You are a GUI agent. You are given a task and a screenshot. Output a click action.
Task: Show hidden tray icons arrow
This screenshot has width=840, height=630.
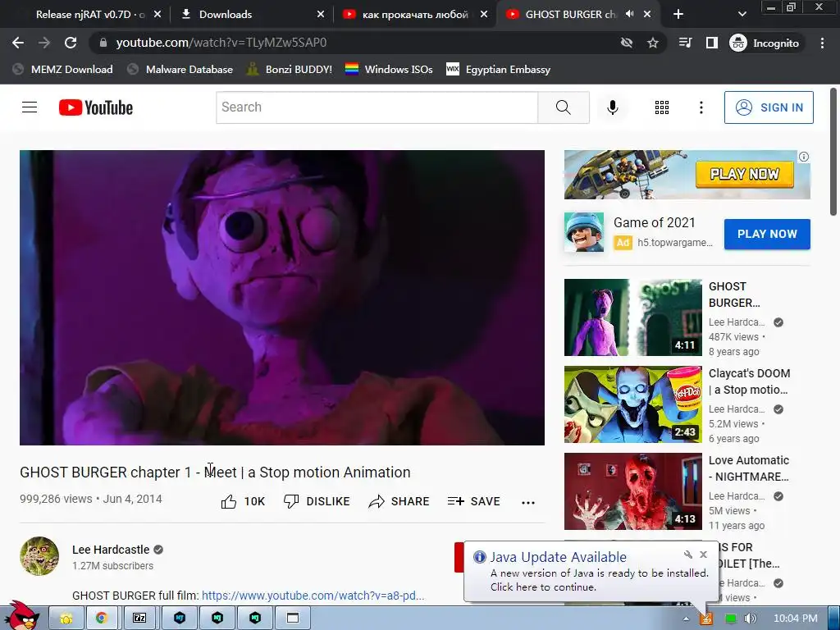686,619
